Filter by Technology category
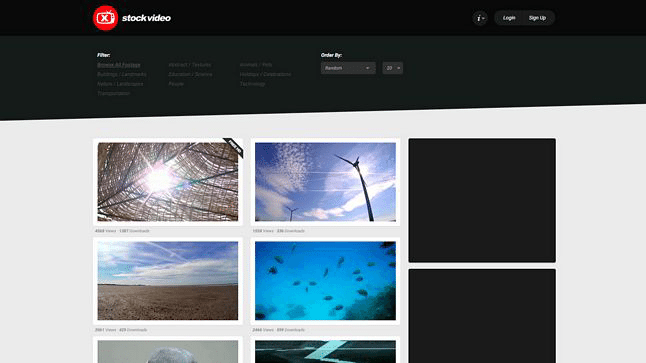Screen dimensions: 646x363 253,84
